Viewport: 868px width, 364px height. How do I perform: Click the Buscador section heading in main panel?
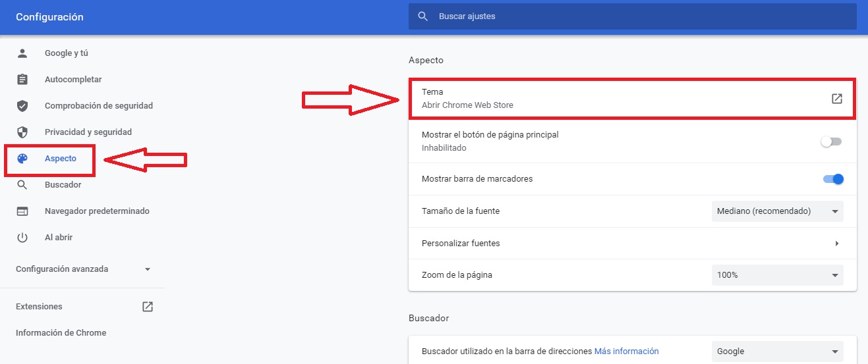(x=428, y=318)
